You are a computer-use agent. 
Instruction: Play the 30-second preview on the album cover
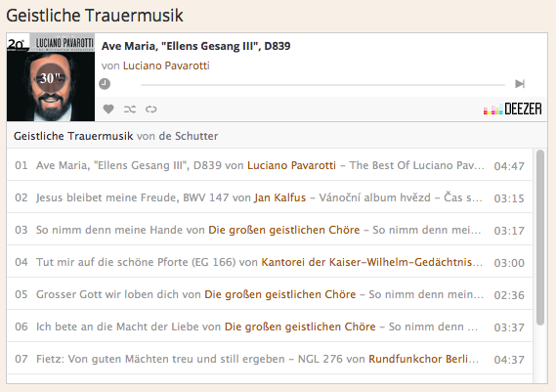tap(51, 77)
